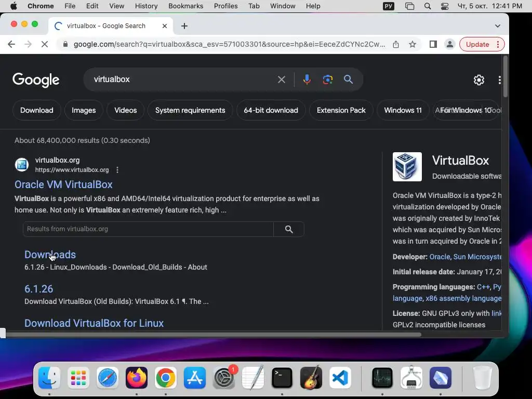Select System requirements filter chip
This screenshot has height=399, width=532.
point(190,110)
